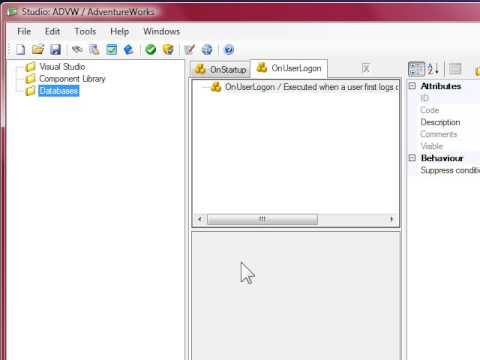Close the active document tab
The width and height of the screenshot is (480, 360).
(x=366, y=68)
